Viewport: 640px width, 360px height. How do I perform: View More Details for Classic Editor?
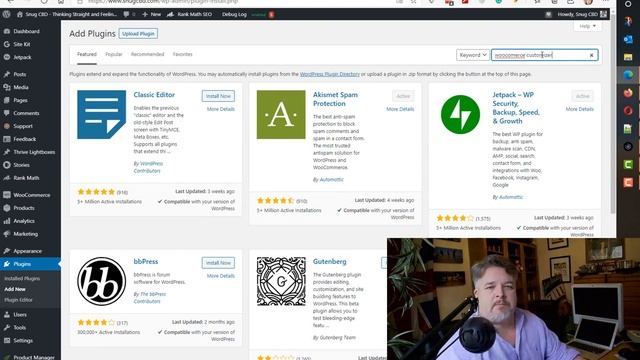[x=220, y=109]
